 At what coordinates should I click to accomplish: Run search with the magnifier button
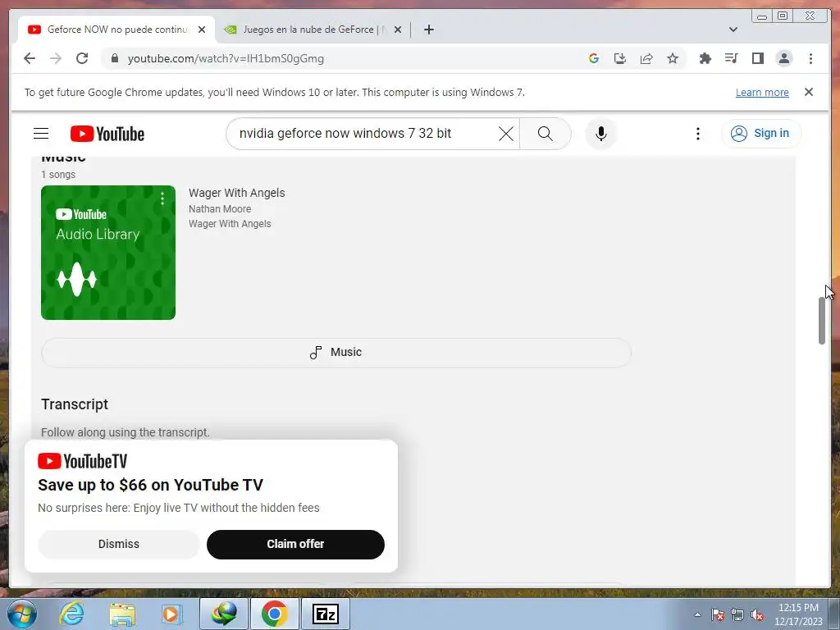pos(545,134)
